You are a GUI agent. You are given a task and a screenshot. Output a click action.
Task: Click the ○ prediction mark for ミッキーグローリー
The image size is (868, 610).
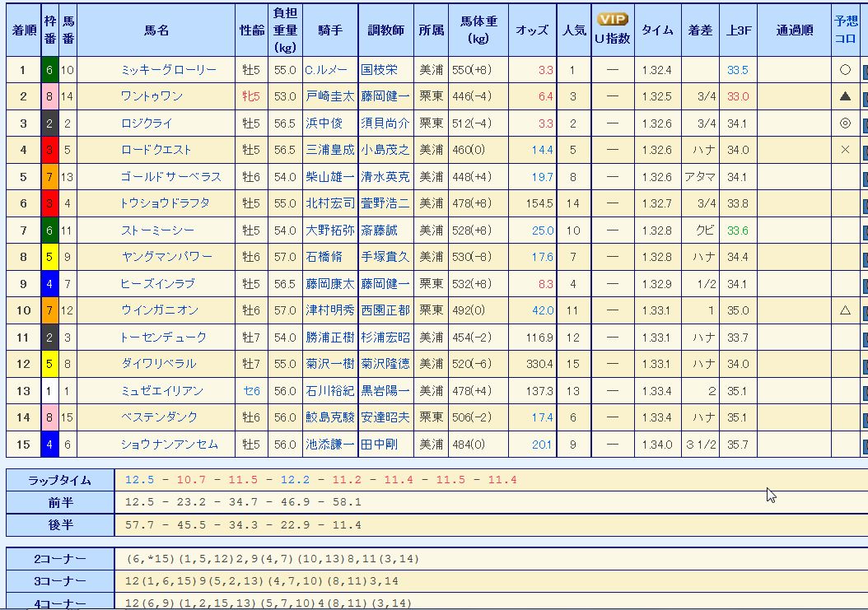(x=845, y=70)
